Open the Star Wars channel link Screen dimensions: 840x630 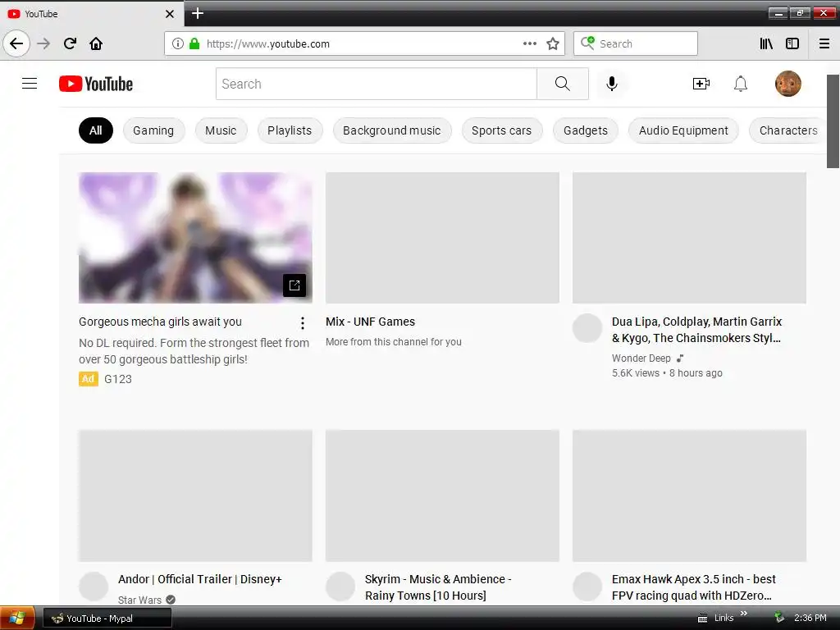point(139,600)
